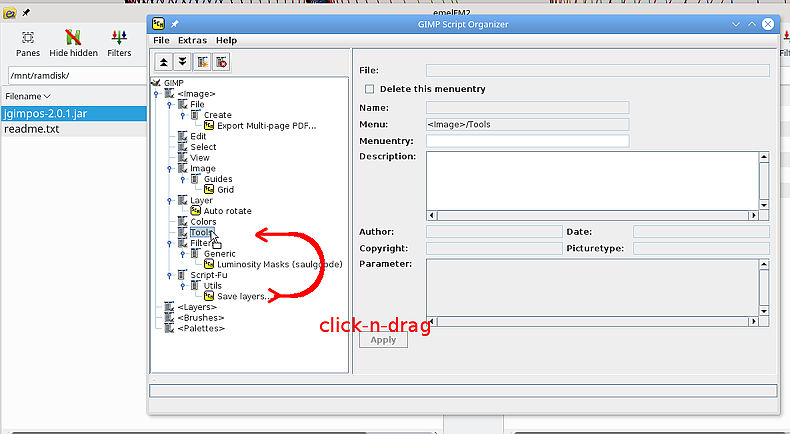Click the maximize chevron of Script Organizer window
Screen dimensions: 790x434
751,24
